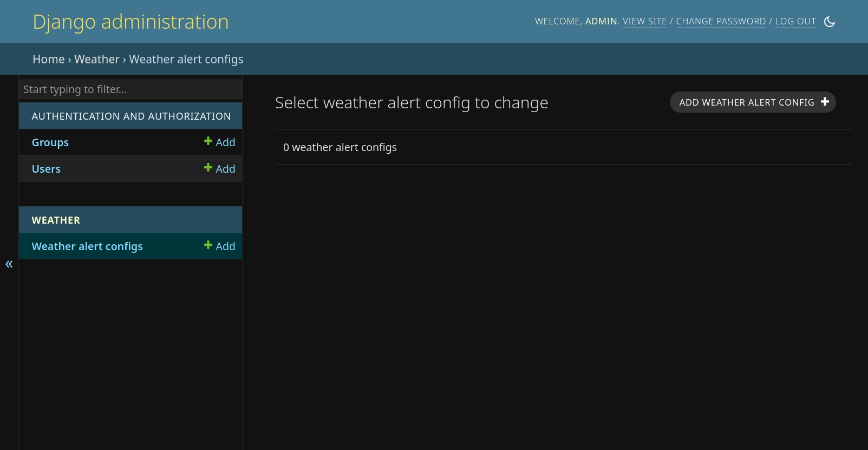Open the Weather section header
Viewport: 868px width, 450px height.
(56, 220)
